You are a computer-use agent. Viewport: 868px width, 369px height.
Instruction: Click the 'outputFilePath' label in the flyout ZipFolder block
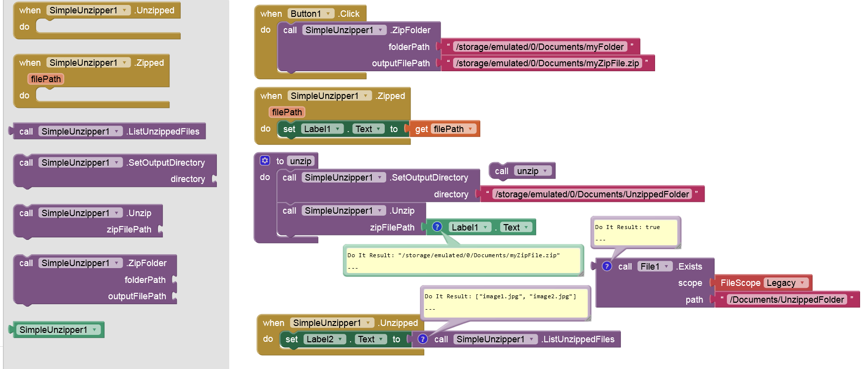(x=137, y=296)
